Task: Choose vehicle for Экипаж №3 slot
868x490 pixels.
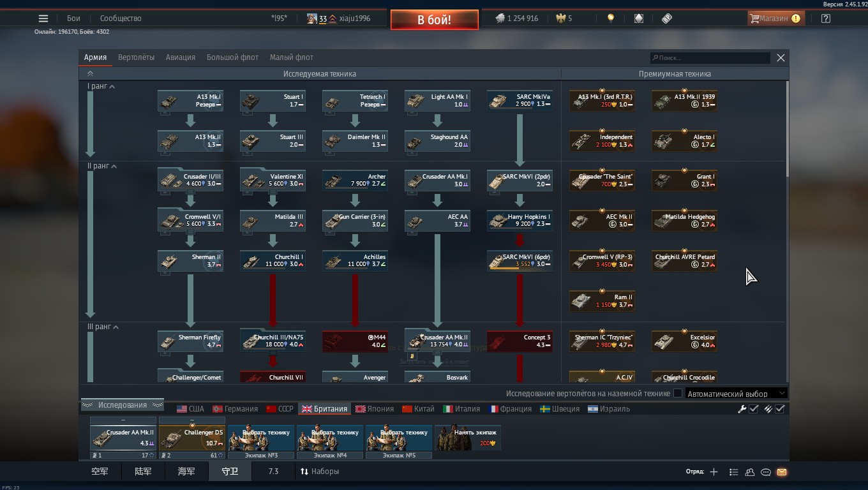Action: [261, 438]
